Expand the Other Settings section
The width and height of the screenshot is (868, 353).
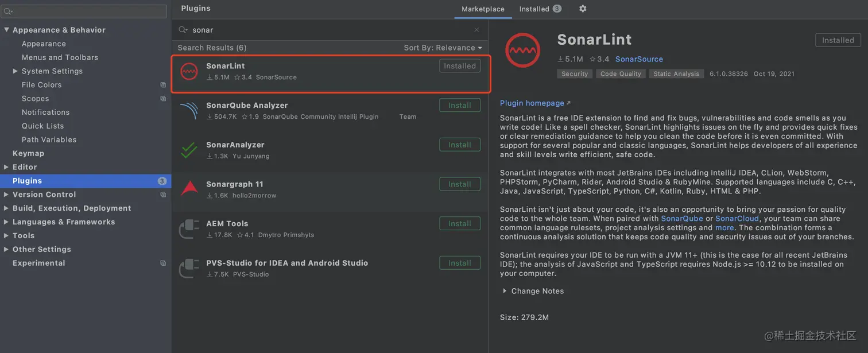[6, 250]
